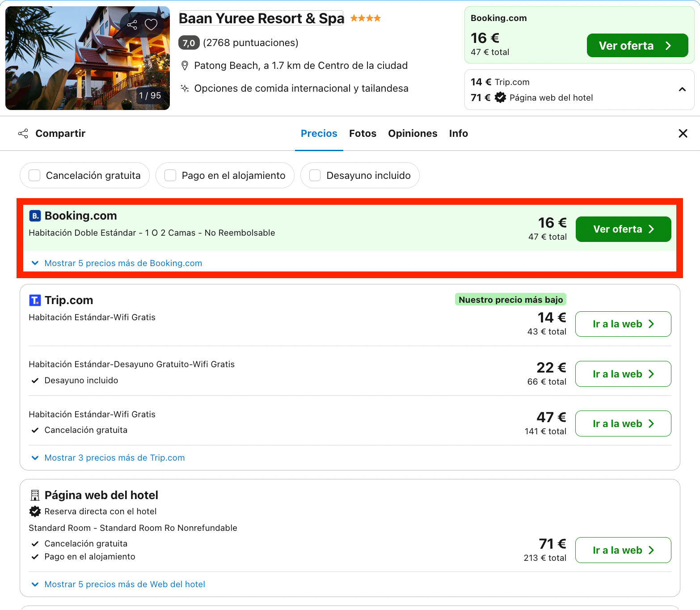This screenshot has height=610, width=700.
Task: Go to web for the 22 € breakfast room
Action: [x=623, y=374]
